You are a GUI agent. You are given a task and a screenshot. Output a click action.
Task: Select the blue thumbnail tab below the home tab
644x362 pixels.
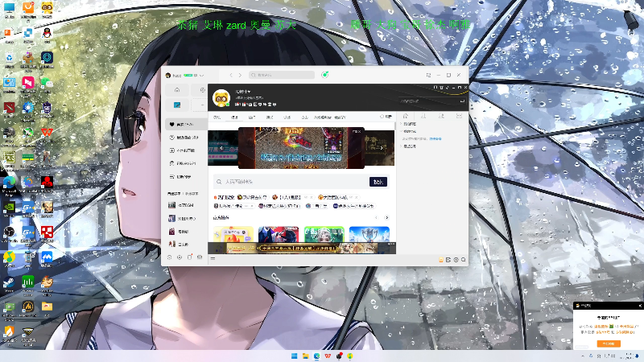click(x=177, y=105)
